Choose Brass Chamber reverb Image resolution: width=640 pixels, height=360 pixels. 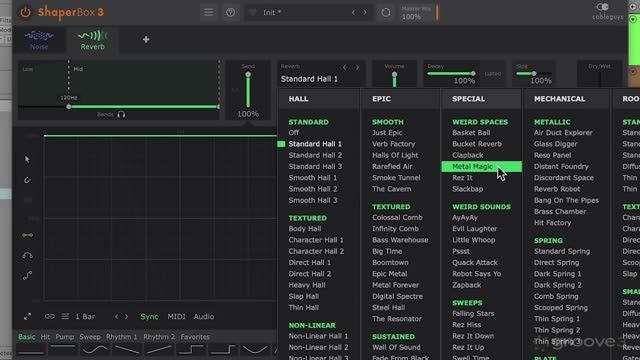pos(560,211)
